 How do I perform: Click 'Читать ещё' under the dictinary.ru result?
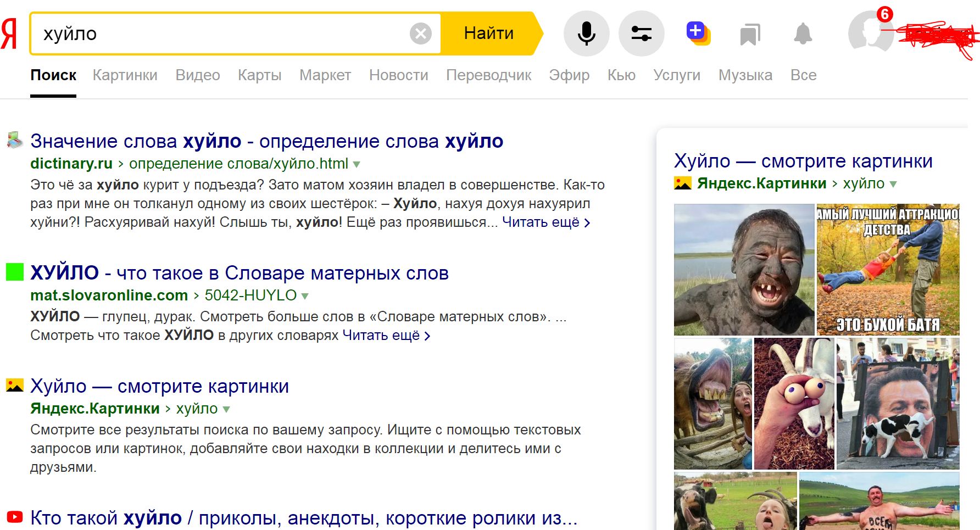click(546, 222)
